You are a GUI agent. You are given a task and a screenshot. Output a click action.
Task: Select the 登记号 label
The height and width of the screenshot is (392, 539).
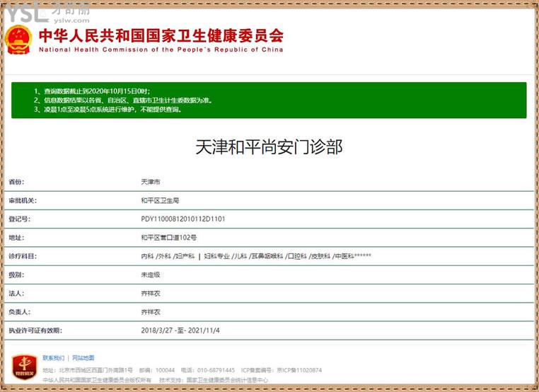pos(20,219)
